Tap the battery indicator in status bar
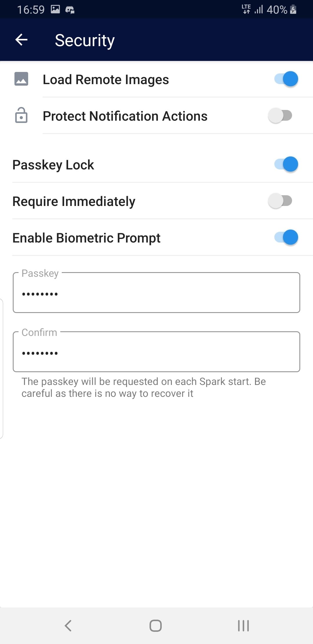 click(x=293, y=9)
